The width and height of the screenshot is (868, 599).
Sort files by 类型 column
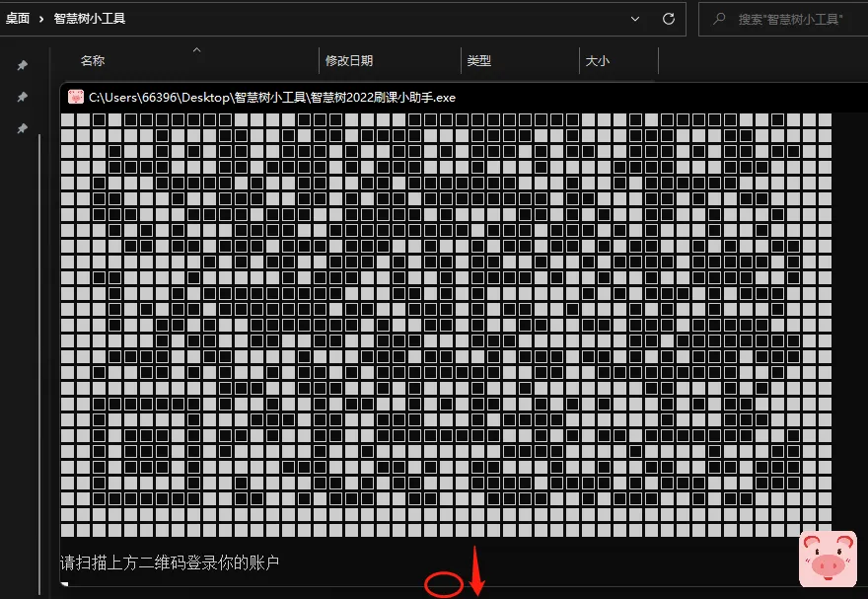pos(478,60)
